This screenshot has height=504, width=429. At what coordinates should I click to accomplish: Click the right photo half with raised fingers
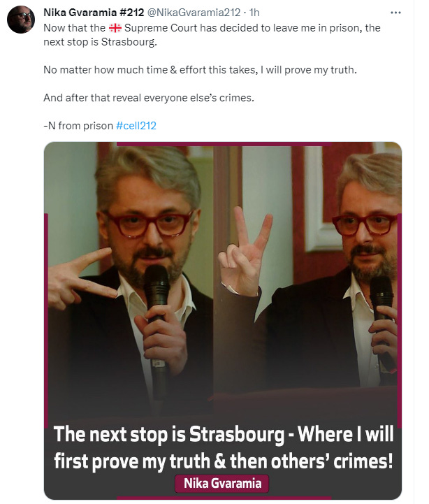[307, 280]
